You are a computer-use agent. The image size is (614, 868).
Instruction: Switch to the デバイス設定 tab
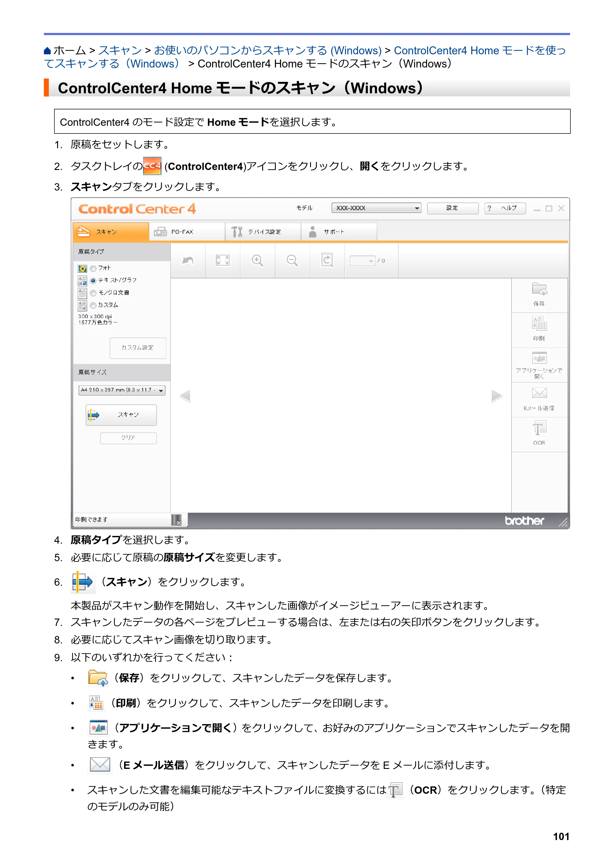coord(263,232)
